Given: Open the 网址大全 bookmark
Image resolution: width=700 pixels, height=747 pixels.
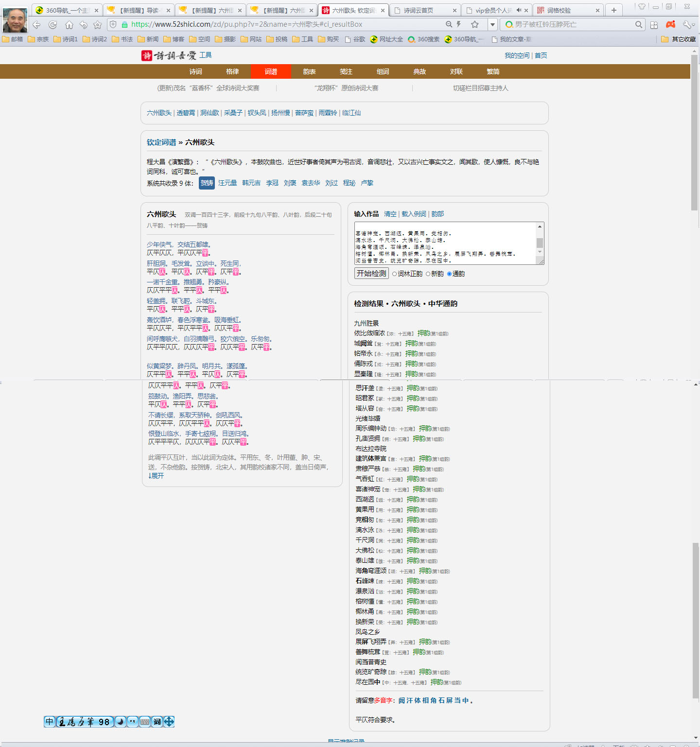Looking at the screenshot, I should (386, 39).
